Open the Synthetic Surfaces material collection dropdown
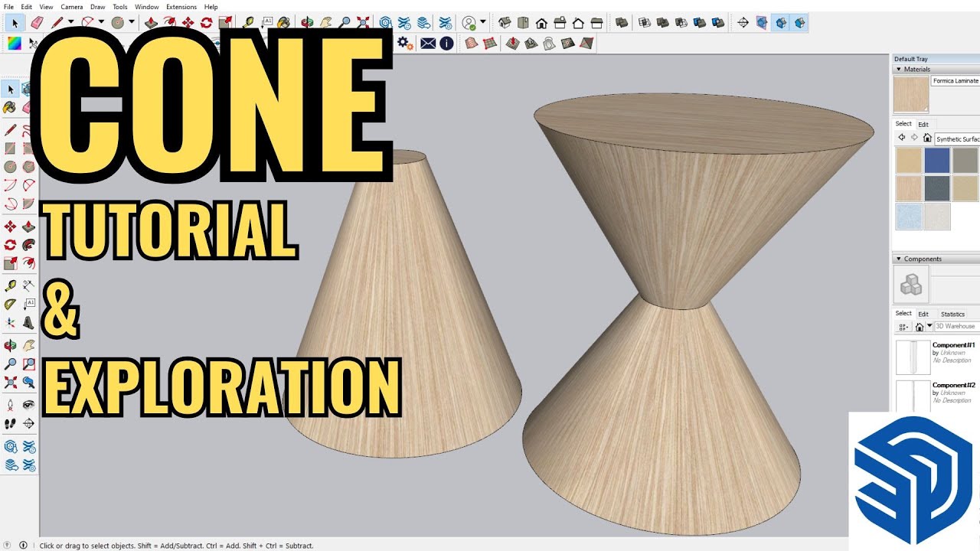Image resolution: width=980 pixels, height=551 pixels. [957, 139]
